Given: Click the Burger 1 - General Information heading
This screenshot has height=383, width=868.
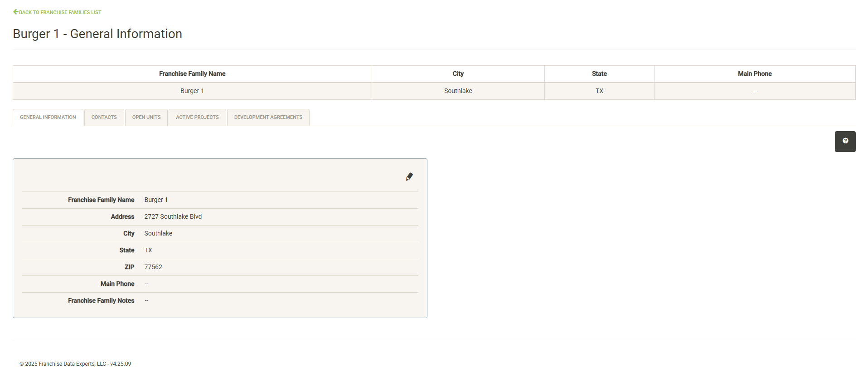Looking at the screenshot, I should tap(97, 34).
